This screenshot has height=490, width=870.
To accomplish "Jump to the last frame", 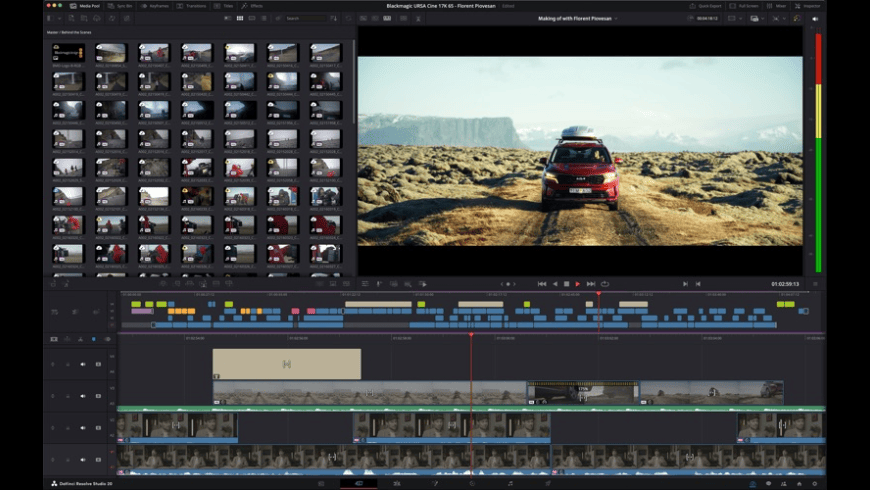I will click(591, 284).
